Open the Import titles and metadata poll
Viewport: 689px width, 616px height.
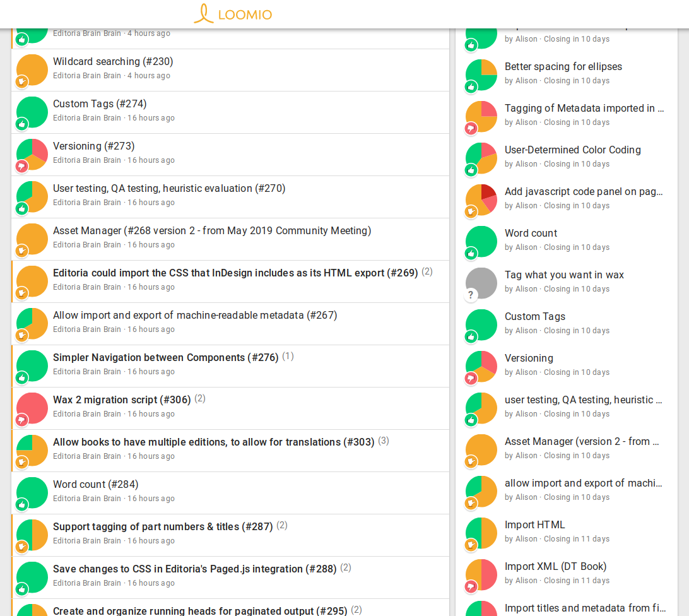click(586, 608)
